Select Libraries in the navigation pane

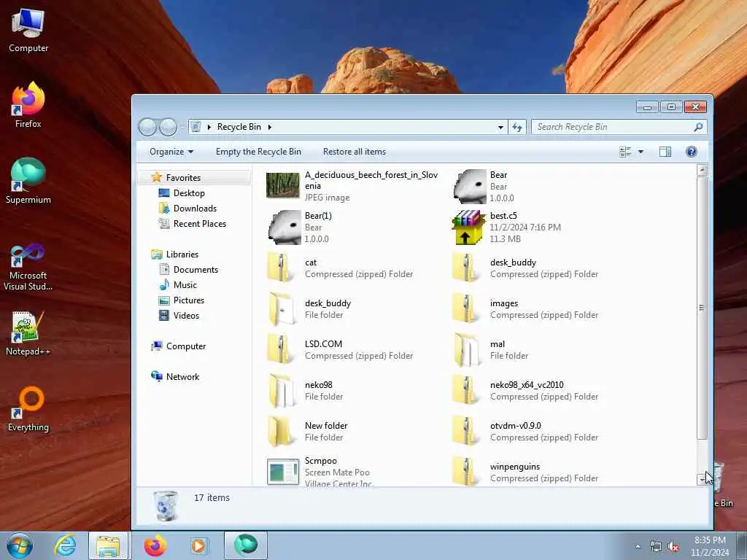(182, 254)
